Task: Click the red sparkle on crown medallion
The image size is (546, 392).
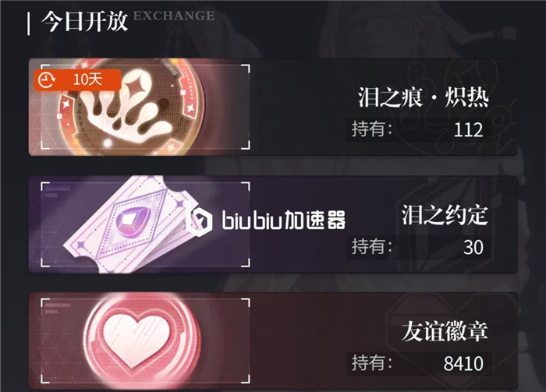Action: 133,89
